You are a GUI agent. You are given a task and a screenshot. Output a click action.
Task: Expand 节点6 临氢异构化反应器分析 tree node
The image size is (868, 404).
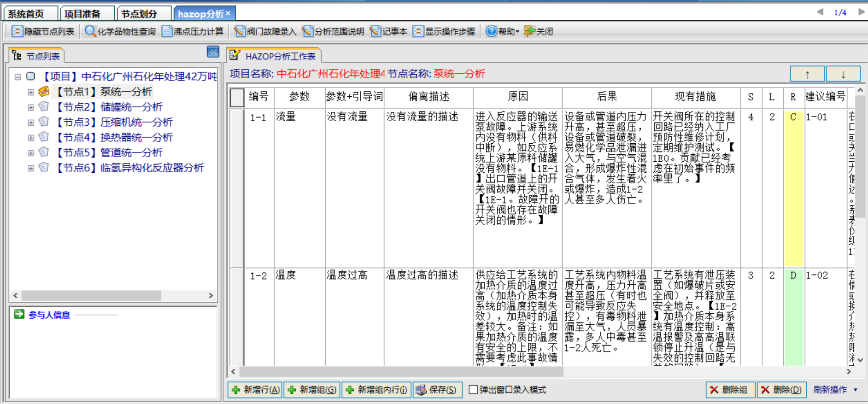[x=31, y=168]
